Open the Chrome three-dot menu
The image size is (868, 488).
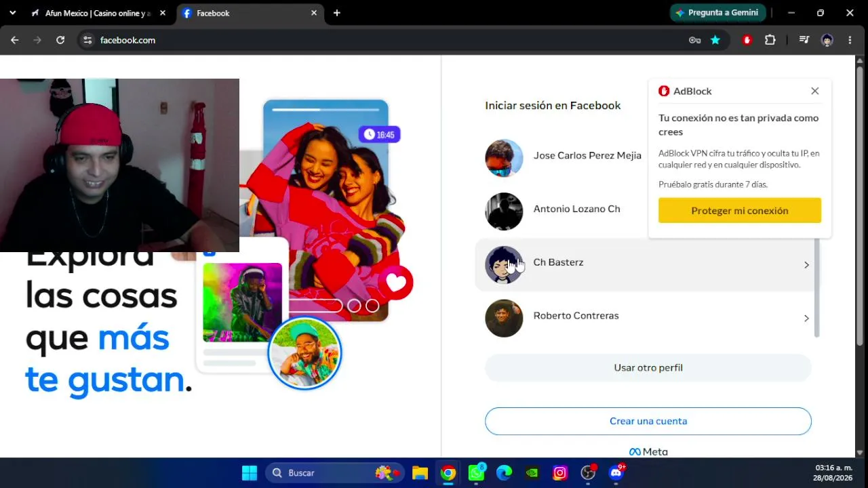pyautogui.click(x=850, y=40)
